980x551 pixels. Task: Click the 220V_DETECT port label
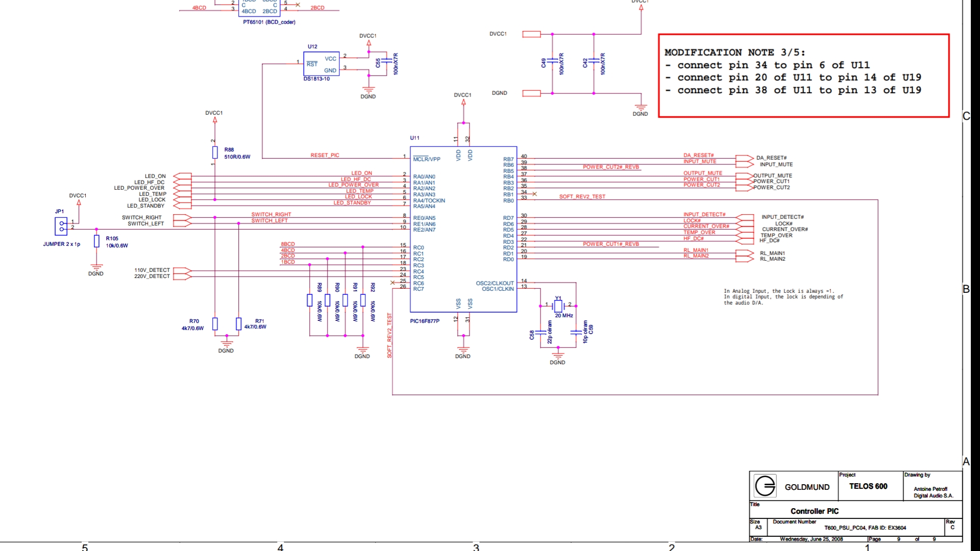pos(152,277)
